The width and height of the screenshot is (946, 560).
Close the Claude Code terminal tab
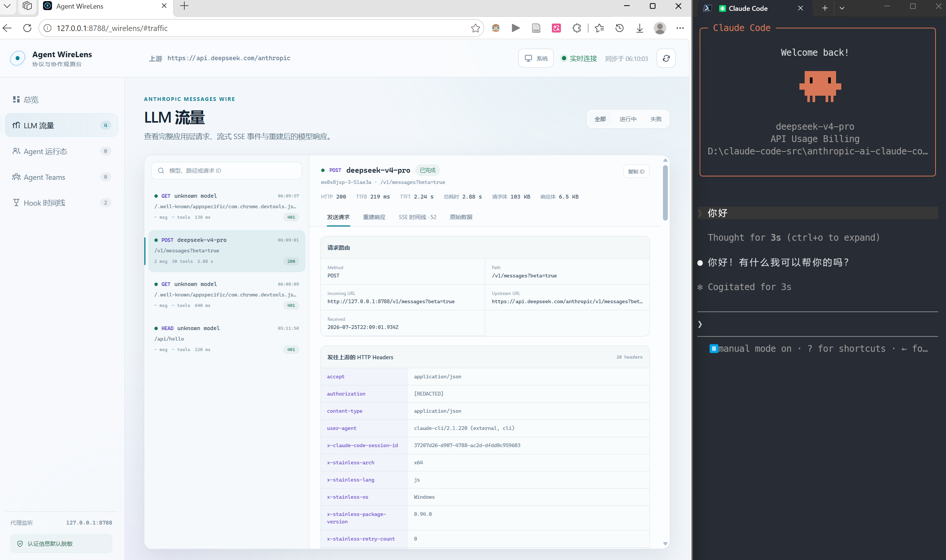(x=800, y=8)
